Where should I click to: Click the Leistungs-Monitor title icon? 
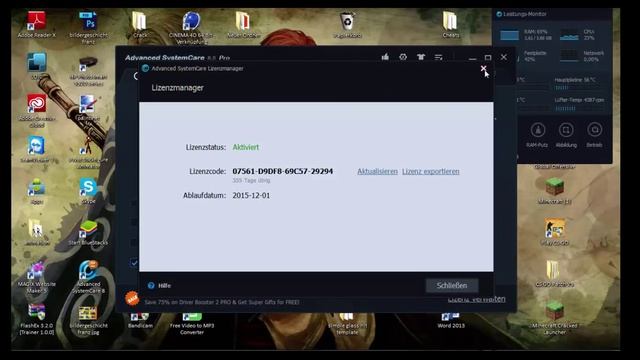[499, 14]
